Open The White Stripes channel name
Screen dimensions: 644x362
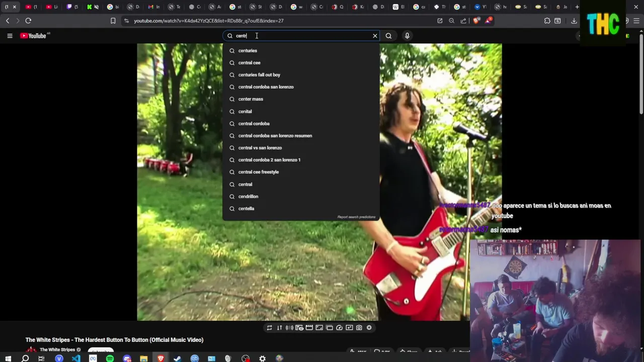click(57, 350)
